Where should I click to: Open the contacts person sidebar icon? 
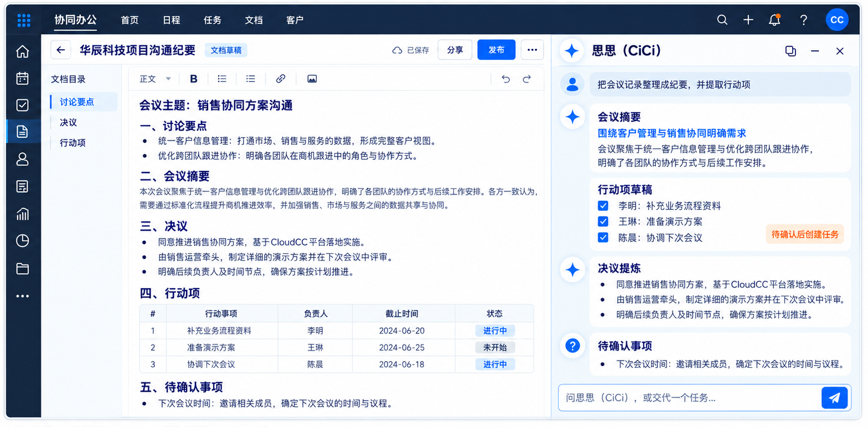pyautogui.click(x=23, y=159)
